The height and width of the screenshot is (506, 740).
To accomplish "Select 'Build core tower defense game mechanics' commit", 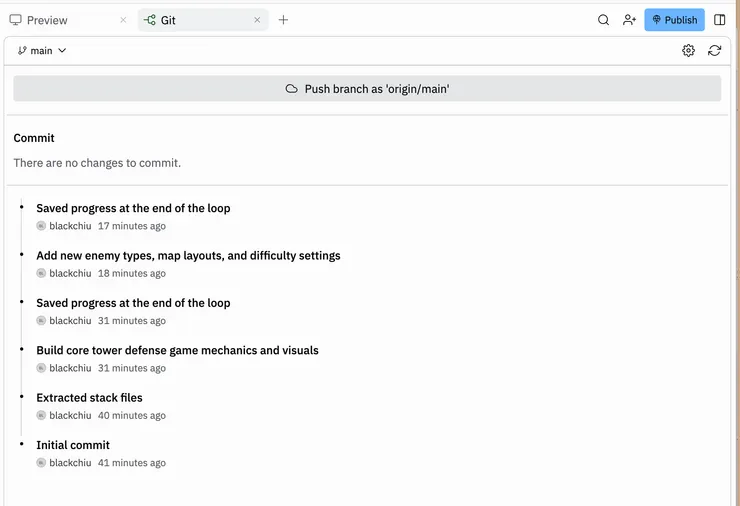I will (x=177, y=351).
